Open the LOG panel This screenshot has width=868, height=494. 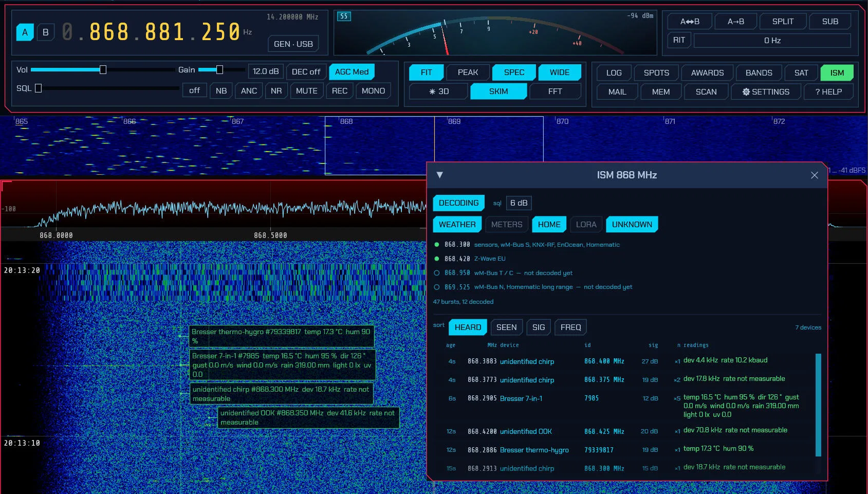614,73
